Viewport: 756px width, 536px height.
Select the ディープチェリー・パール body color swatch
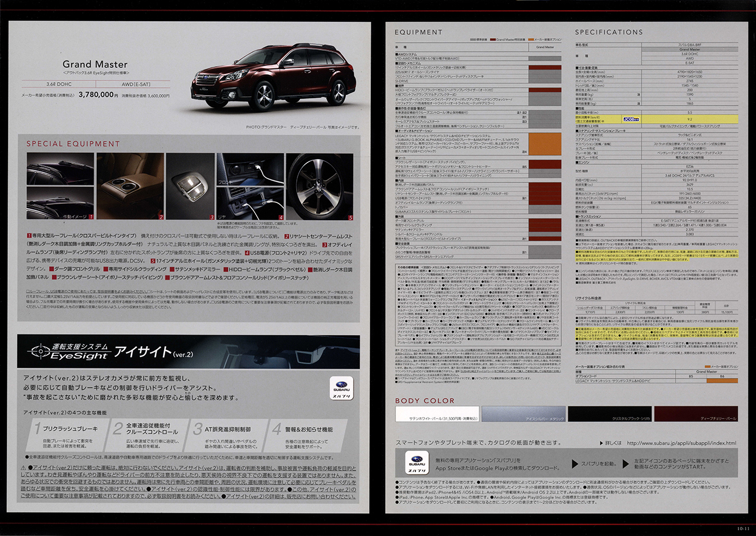696,413
